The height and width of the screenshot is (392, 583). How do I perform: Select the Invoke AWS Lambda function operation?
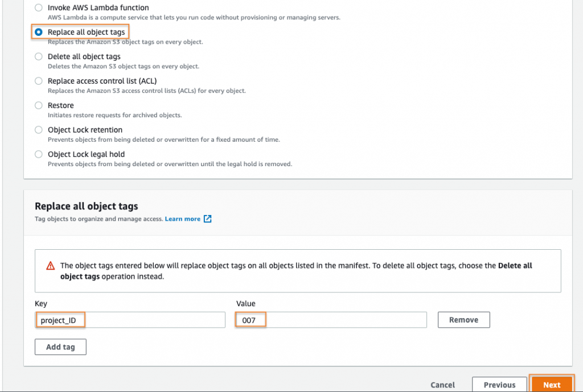[38, 7]
